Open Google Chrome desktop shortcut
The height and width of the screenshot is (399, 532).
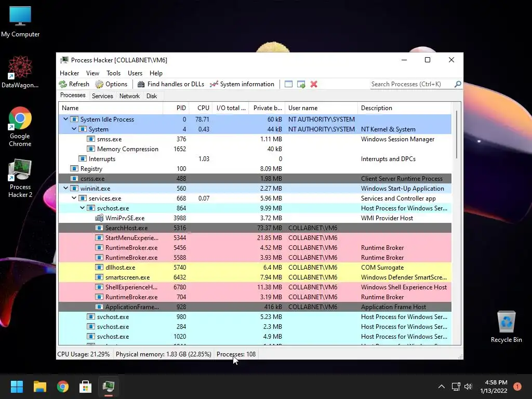coord(20,127)
